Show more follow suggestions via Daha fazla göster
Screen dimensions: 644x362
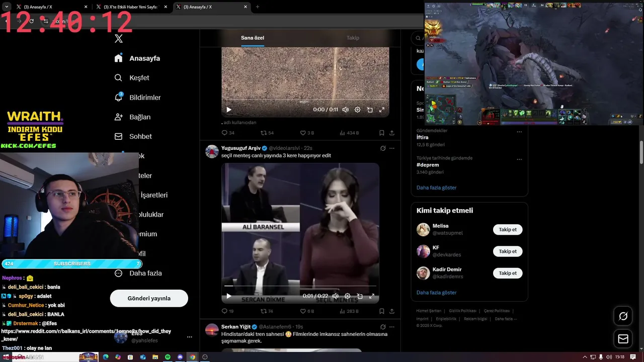(437, 293)
